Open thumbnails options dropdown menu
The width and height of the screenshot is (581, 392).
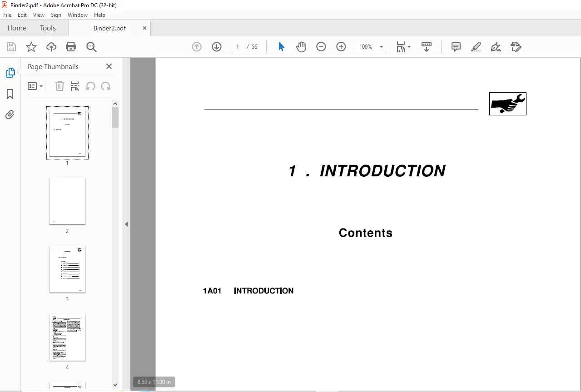pos(35,86)
